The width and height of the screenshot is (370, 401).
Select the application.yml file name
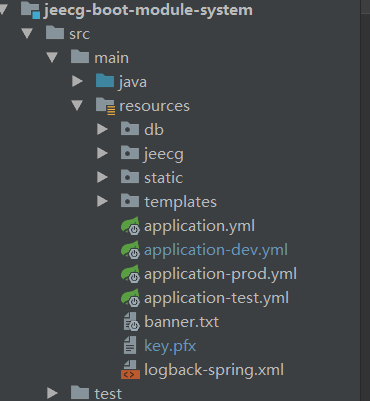tap(199, 227)
